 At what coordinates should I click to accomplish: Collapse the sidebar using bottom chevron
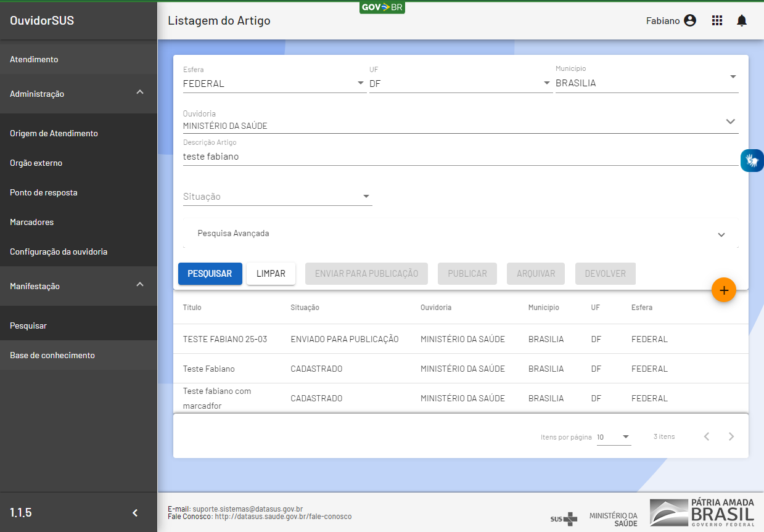click(x=135, y=512)
